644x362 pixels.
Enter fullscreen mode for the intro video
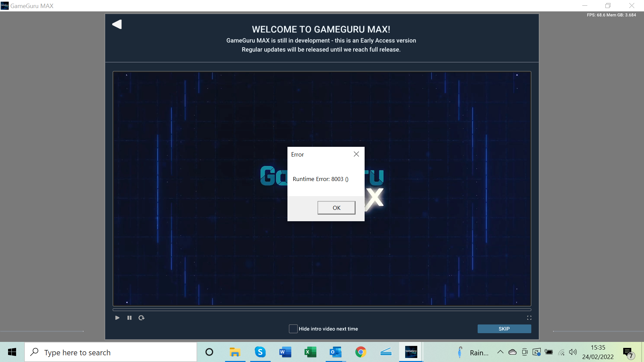pyautogui.click(x=529, y=317)
